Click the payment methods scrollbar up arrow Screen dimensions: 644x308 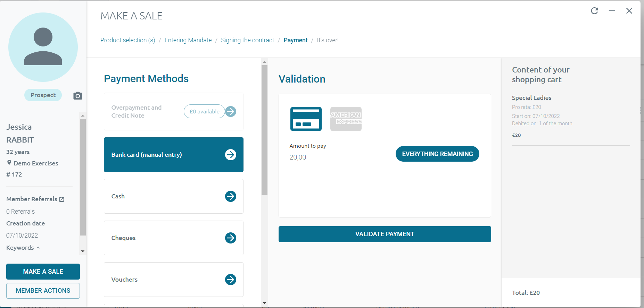click(x=264, y=62)
